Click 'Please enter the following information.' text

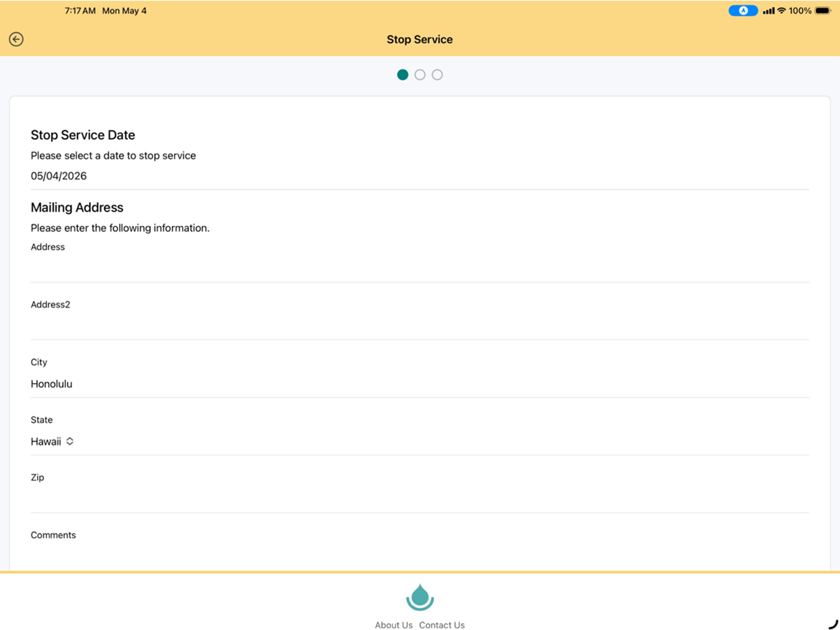tap(120, 228)
